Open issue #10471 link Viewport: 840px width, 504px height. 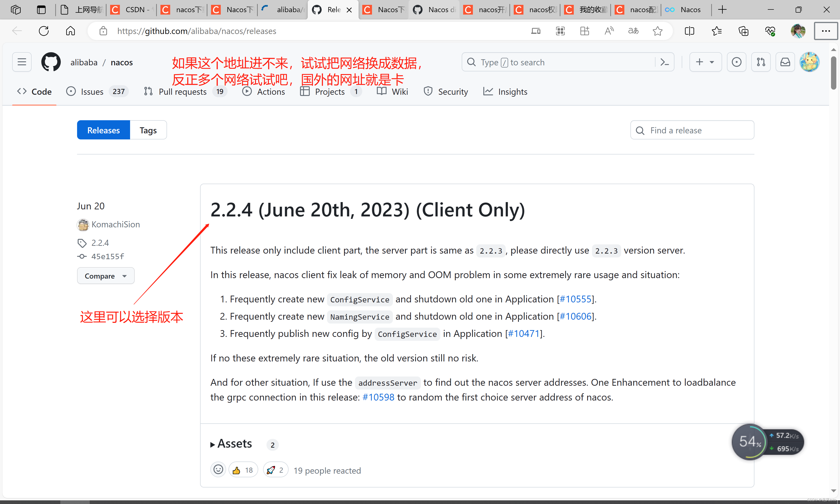click(523, 333)
